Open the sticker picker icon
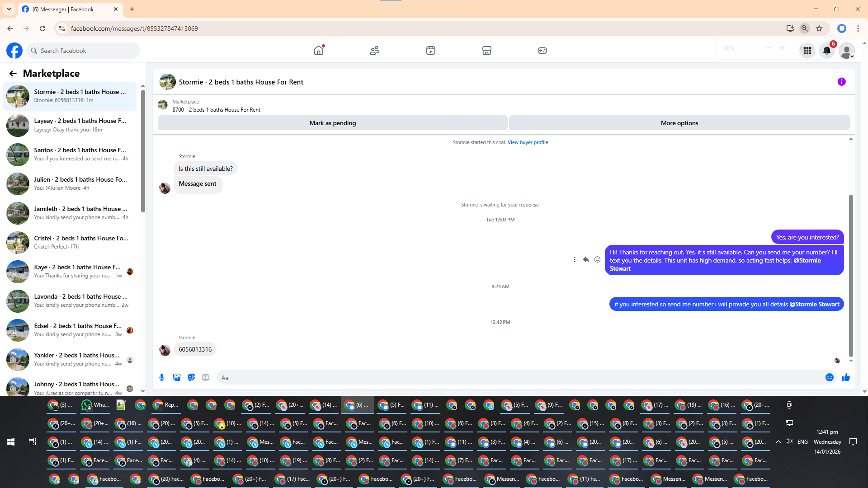The image size is (868, 488). pyautogui.click(x=191, y=377)
